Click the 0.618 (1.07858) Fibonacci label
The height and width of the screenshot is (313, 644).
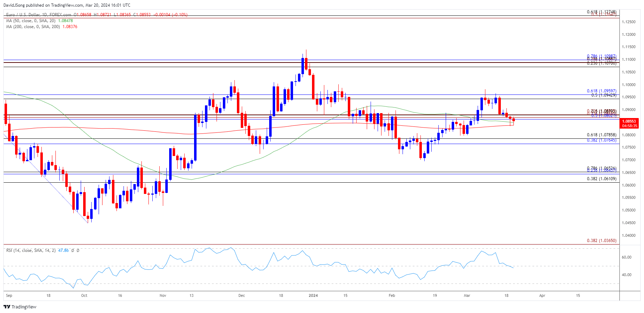coord(602,135)
